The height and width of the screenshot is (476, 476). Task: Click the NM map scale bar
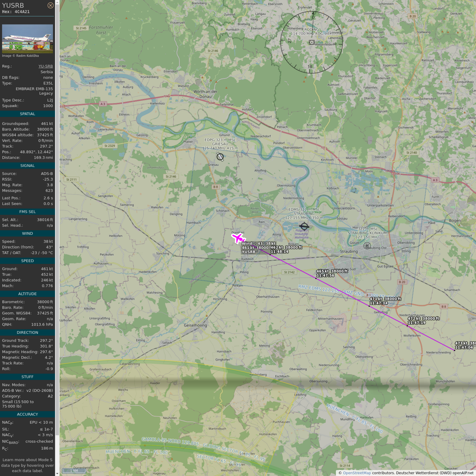pyautogui.click(x=74, y=471)
